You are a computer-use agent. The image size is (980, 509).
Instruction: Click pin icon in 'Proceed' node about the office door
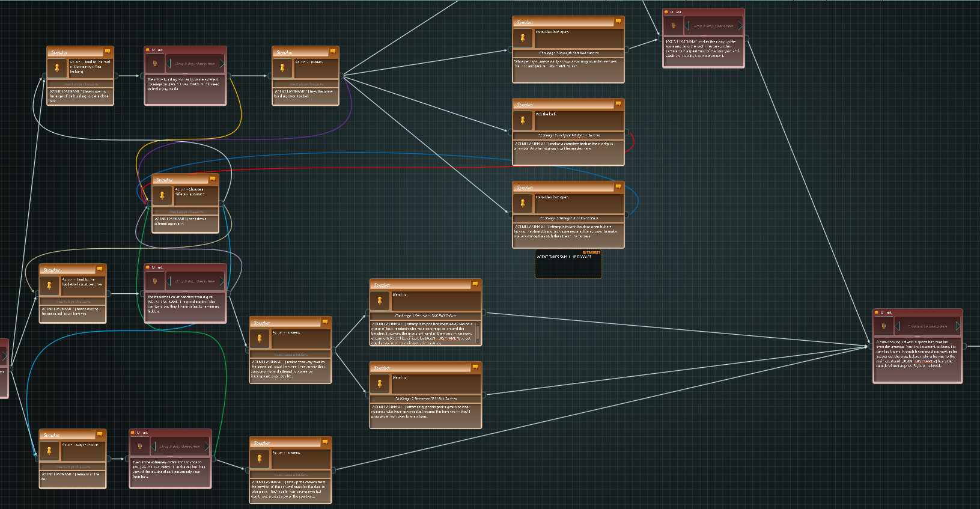pos(282,67)
